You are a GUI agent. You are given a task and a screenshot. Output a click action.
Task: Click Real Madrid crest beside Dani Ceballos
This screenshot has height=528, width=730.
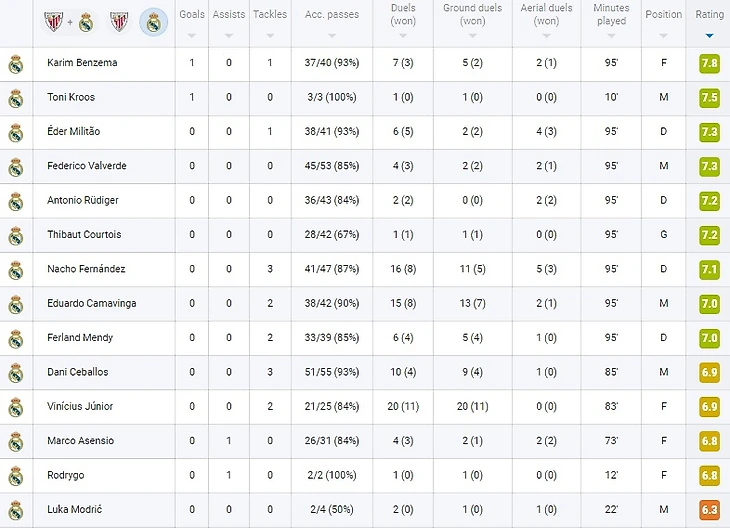16,373
